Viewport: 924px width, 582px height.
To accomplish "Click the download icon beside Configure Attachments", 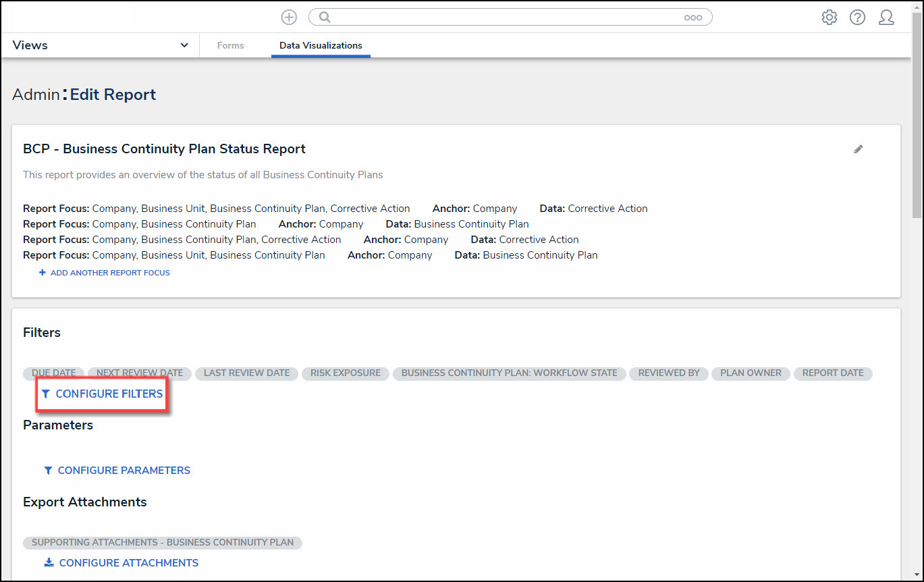I will tap(49, 562).
